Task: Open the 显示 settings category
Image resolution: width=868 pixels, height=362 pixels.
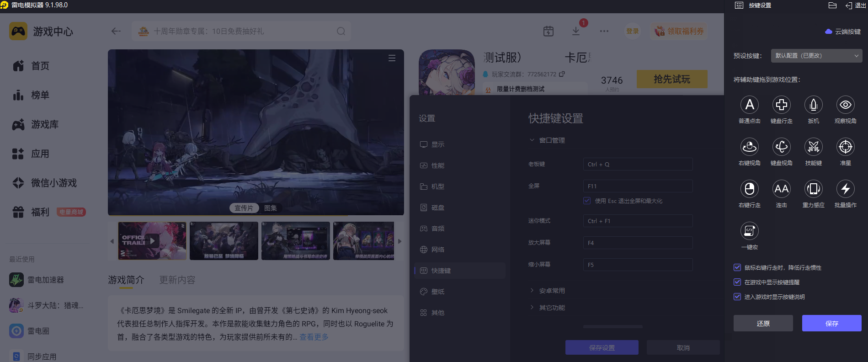Action: (x=459, y=144)
